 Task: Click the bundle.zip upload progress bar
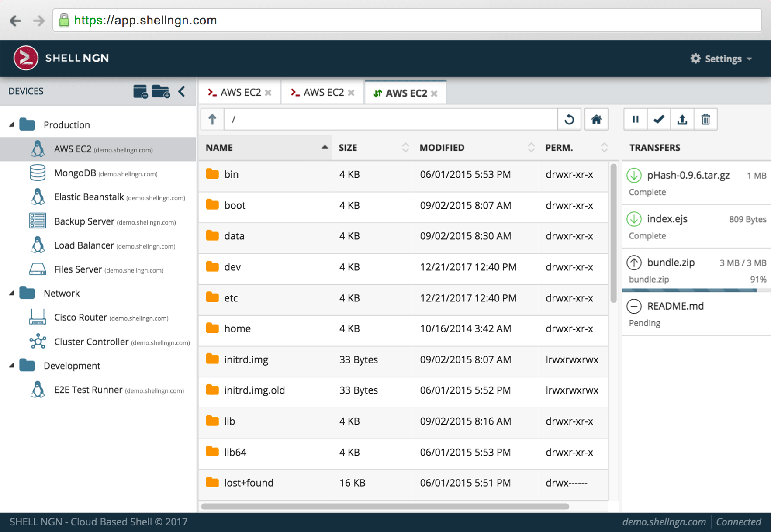(x=696, y=290)
